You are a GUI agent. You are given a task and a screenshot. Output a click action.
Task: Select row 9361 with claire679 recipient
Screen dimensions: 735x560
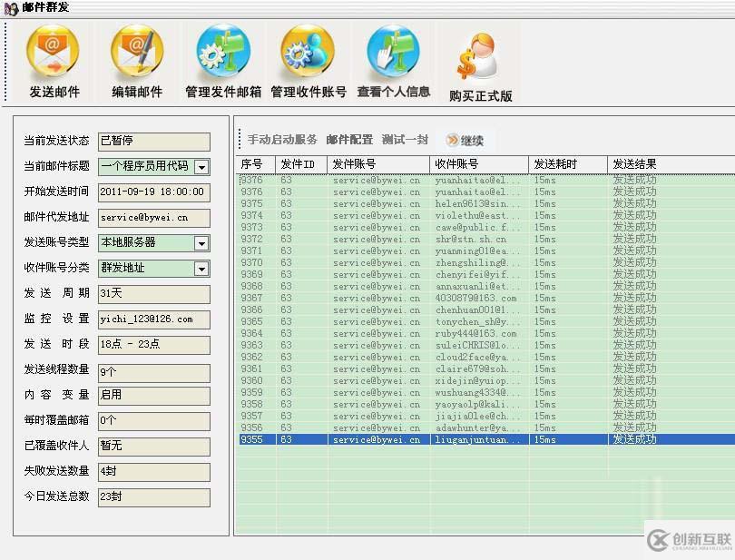485,368
